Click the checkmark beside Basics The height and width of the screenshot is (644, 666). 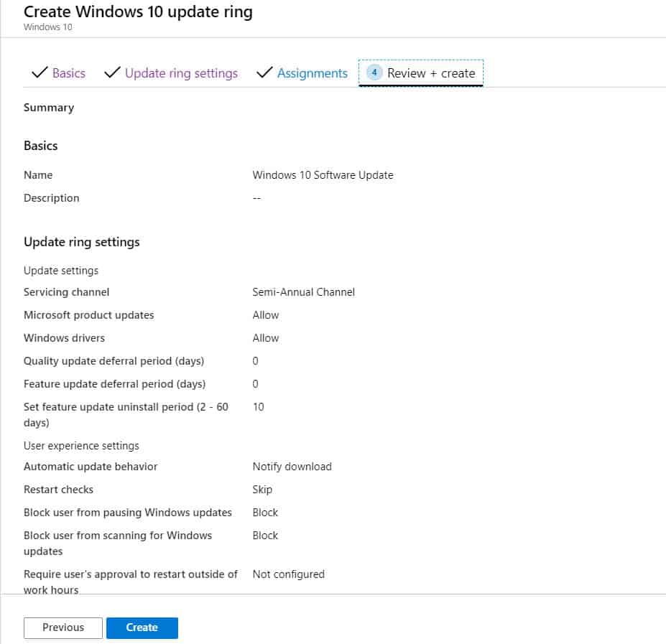(40, 73)
